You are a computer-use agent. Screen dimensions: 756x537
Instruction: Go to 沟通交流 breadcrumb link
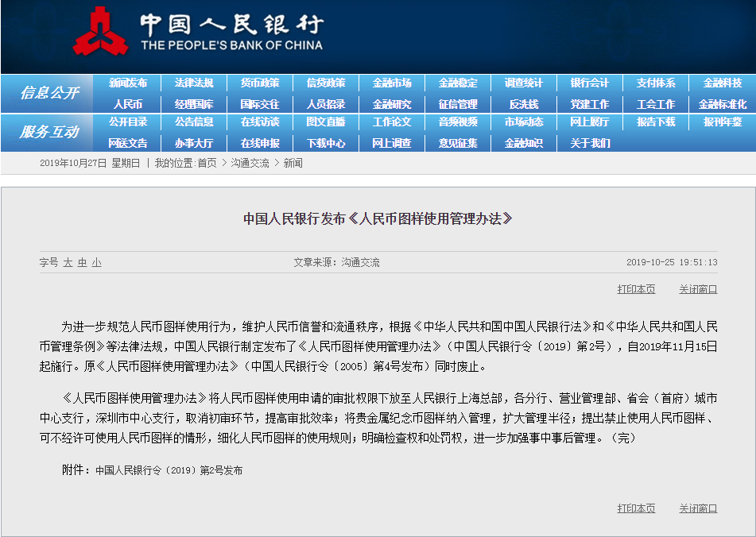(x=250, y=164)
